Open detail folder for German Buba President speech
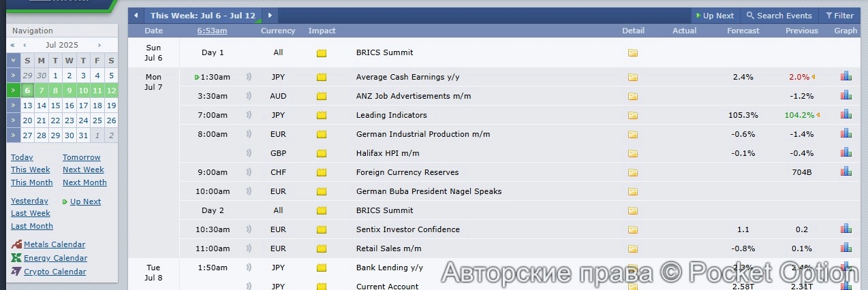The width and height of the screenshot is (868, 290). (632, 191)
